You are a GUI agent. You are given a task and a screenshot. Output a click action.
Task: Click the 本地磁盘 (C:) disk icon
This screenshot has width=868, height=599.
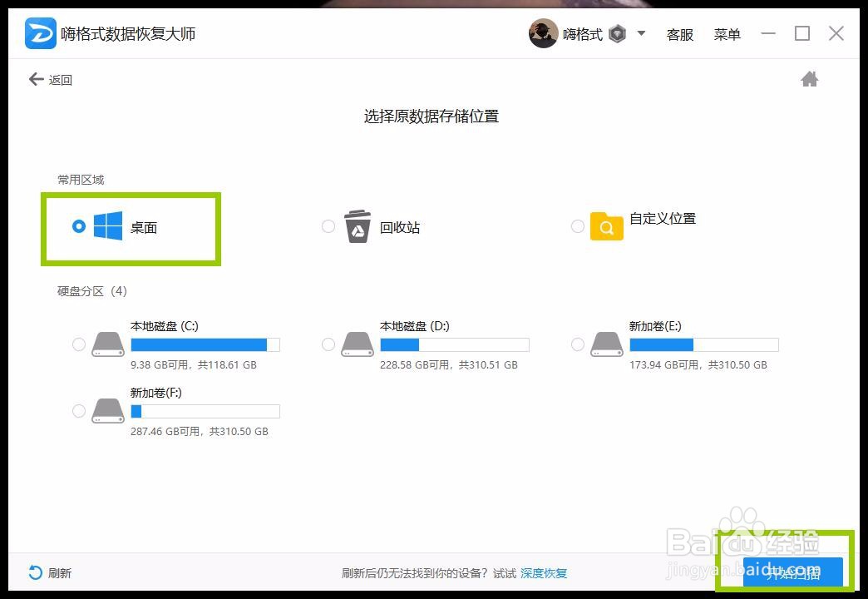[x=107, y=343]
